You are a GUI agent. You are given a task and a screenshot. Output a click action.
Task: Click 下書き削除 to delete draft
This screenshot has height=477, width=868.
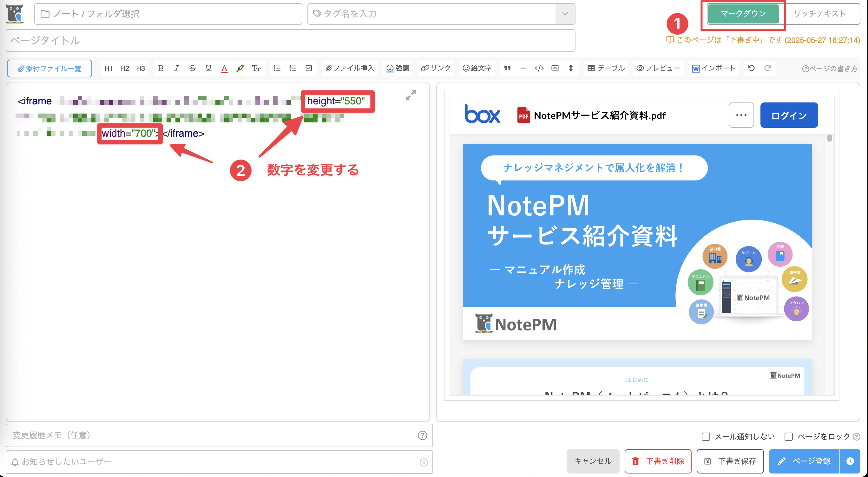[658, 461]
